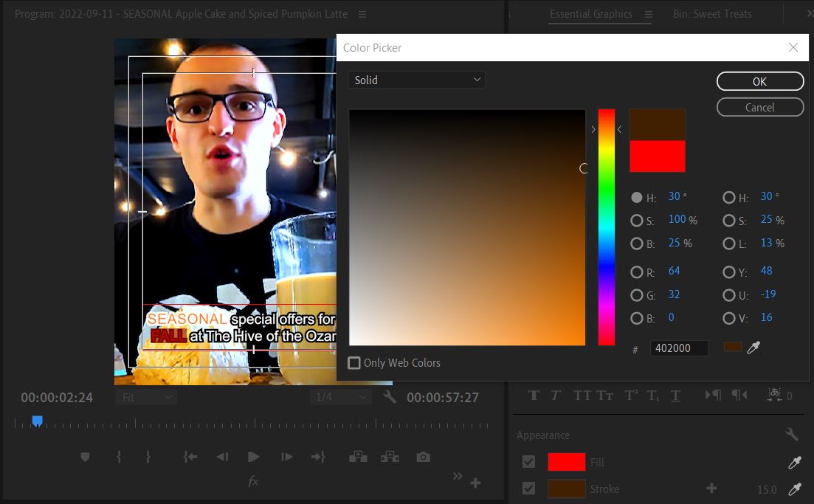
Task: Select the L radio button
Action: (729, 244)
